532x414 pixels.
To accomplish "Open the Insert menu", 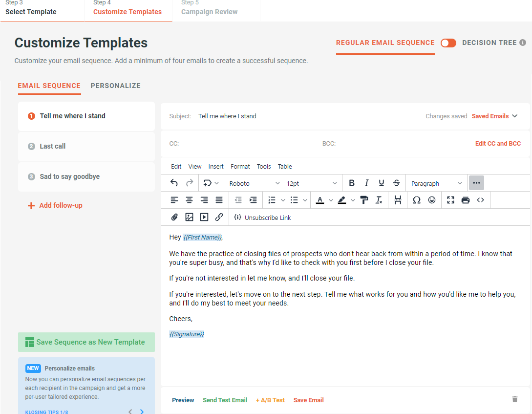I will point(216,167).
